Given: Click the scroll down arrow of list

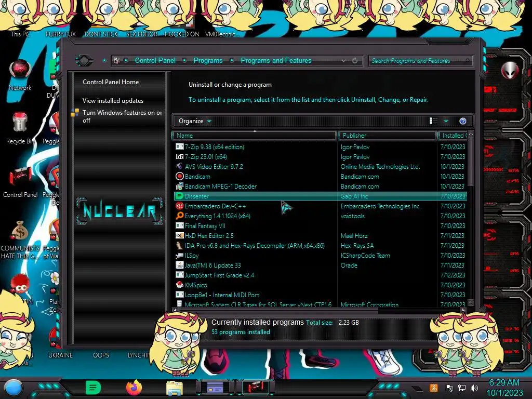Looking at the screenshot, I should pos(471,302).
